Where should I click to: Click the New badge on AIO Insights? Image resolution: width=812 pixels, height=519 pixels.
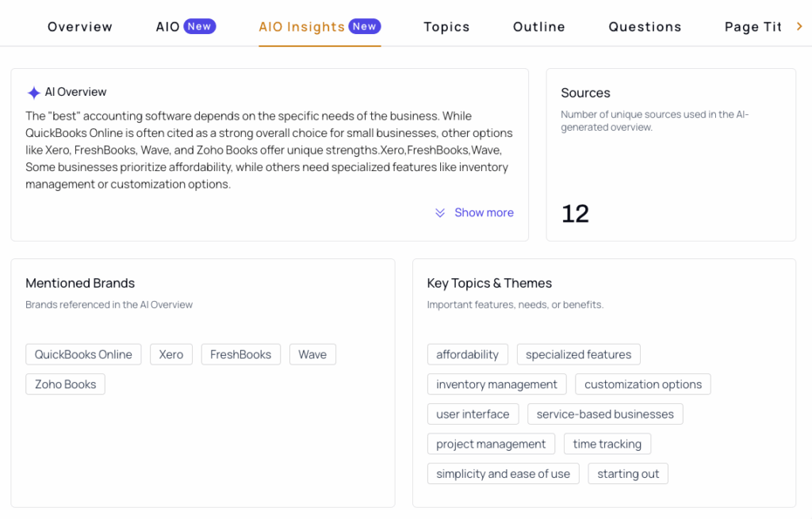(365, 26)
